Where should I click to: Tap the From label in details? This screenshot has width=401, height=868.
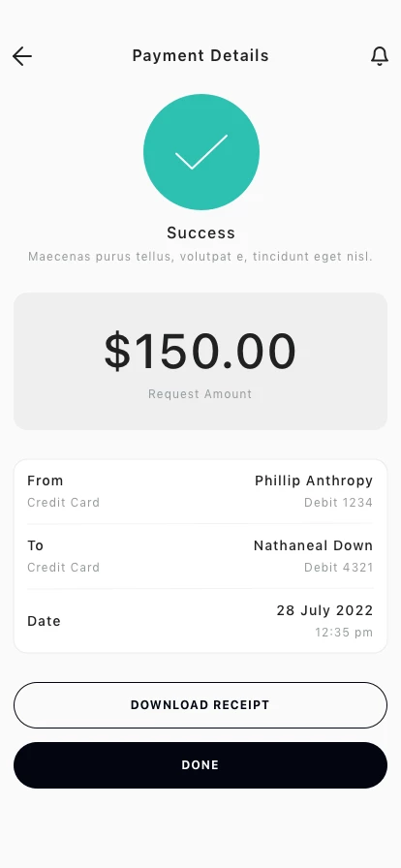(46, 480)
